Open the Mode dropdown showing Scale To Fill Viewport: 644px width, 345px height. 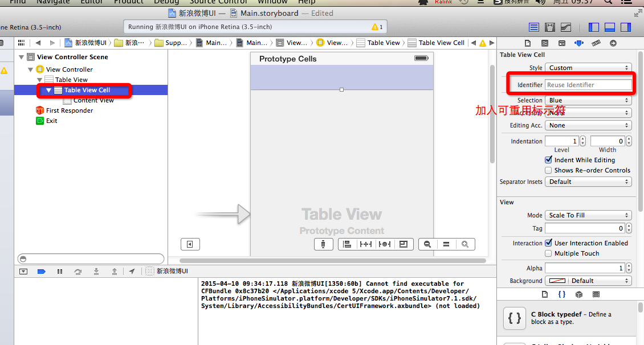pyautogui.click(x=588, y=215)
